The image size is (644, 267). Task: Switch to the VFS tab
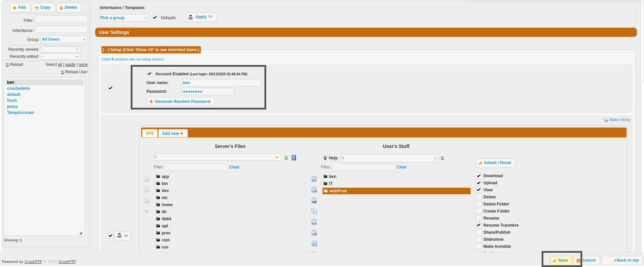[x=149, y=133]
